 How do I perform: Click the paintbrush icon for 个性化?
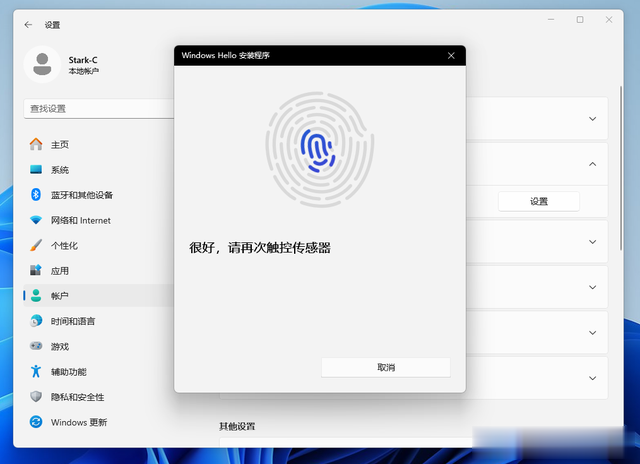coord(36,245)
